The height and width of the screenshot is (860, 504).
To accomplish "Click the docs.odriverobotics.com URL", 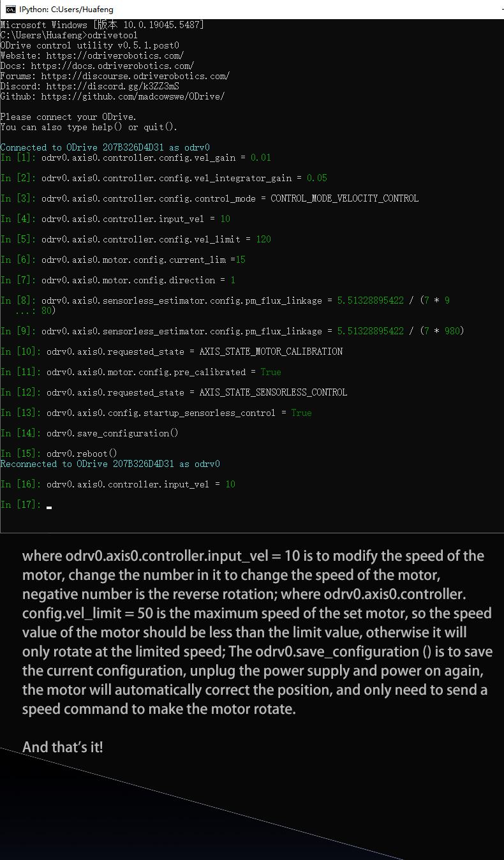I will 112,66.
